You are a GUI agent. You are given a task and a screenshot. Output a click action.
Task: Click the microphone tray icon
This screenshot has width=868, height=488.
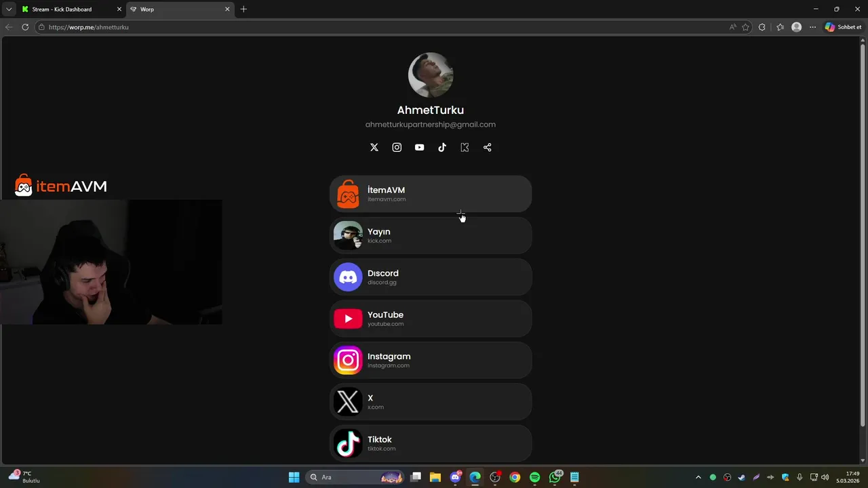click(800, 477)
